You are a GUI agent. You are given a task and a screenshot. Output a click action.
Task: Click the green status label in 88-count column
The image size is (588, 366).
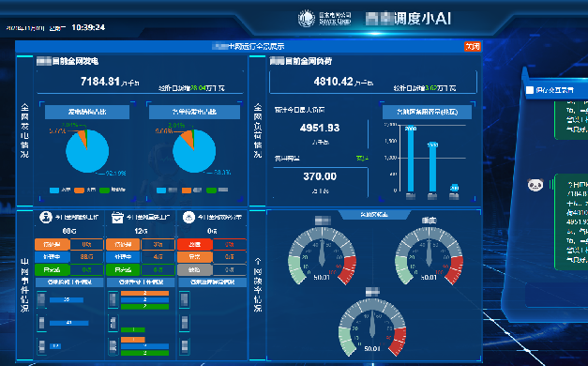(x=53, y=269)
